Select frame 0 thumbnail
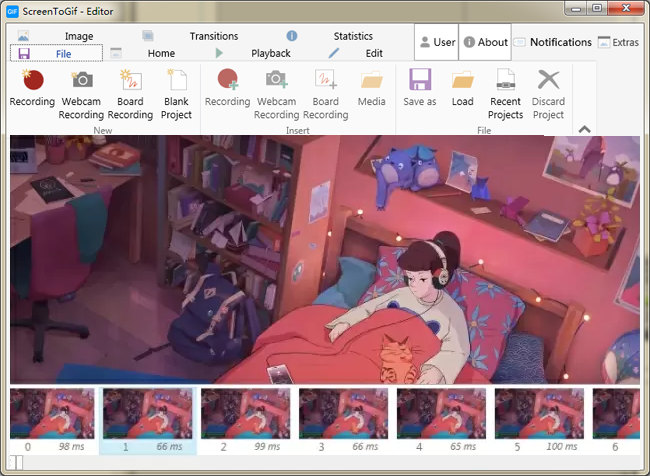The width and height of the screenshot is (650, 476). (52, 413)
